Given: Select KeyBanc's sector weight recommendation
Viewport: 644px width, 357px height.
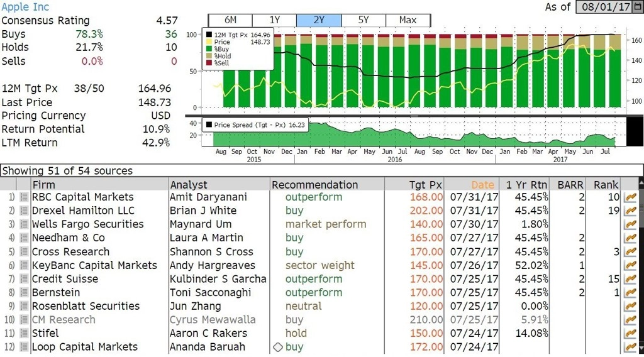Looking at the screenshot, I should point(320,265).
